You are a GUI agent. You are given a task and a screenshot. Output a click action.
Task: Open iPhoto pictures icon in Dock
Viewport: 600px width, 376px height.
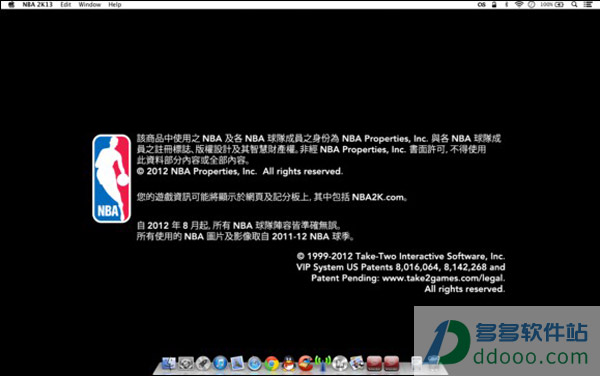pos(357,363)
